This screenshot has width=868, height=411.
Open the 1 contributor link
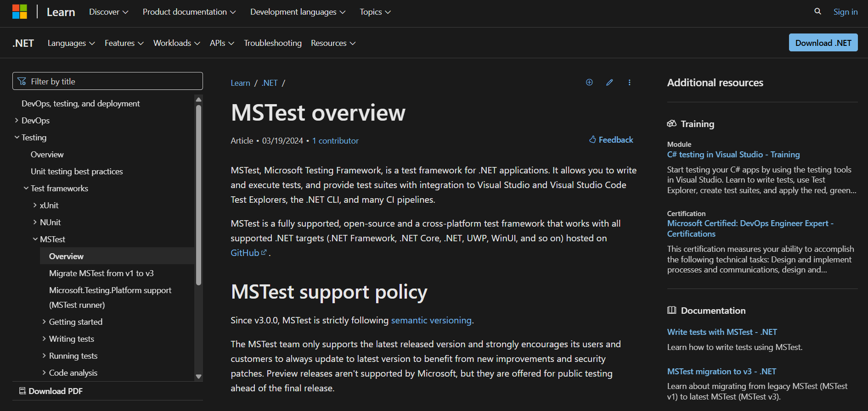point(335,141)
